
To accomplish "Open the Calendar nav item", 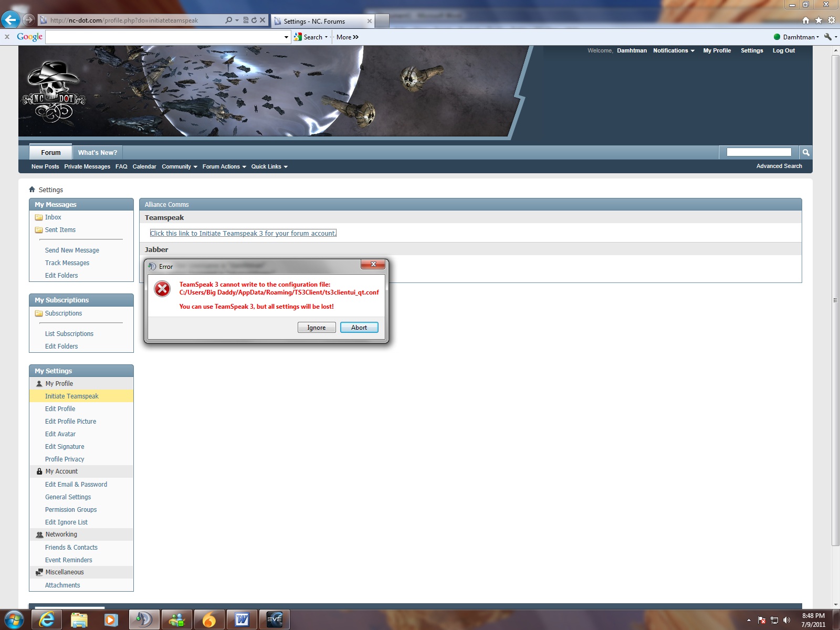I will point(144,166).
